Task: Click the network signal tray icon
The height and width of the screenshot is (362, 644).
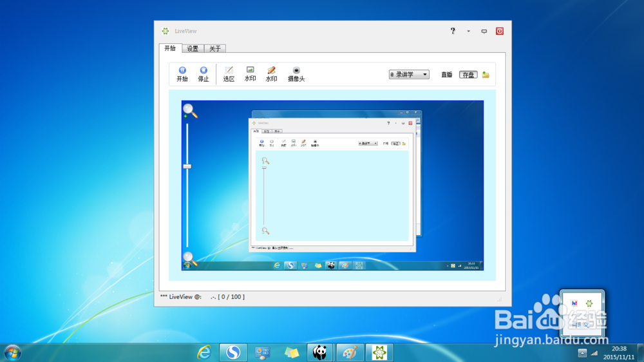Action: tap(594, 353)
